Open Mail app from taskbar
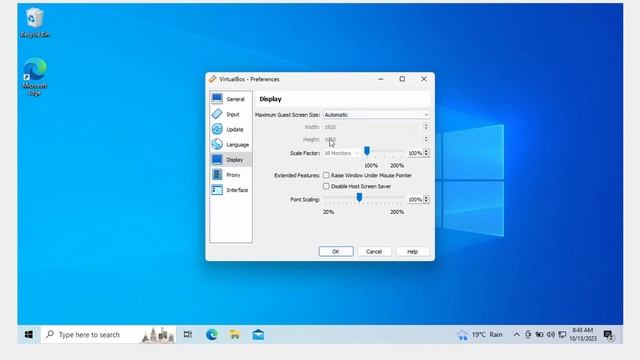 tap(258, 335)
